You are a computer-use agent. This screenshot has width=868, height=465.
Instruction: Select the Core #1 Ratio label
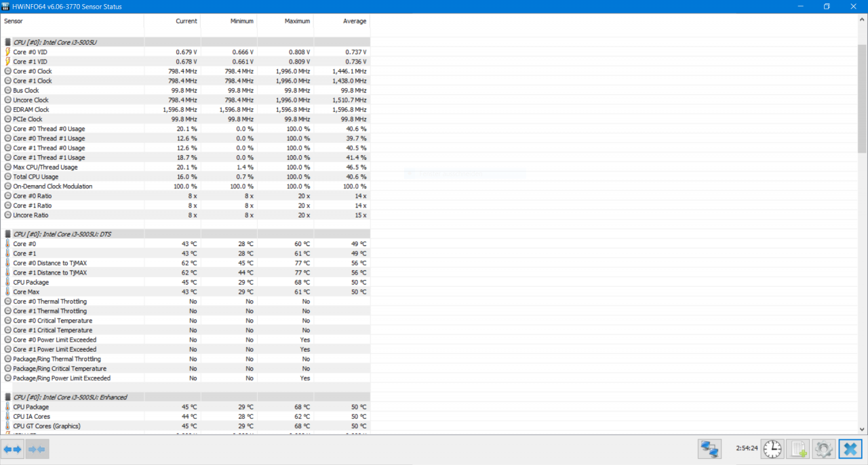pyautogui.click(x=33, y=205)
